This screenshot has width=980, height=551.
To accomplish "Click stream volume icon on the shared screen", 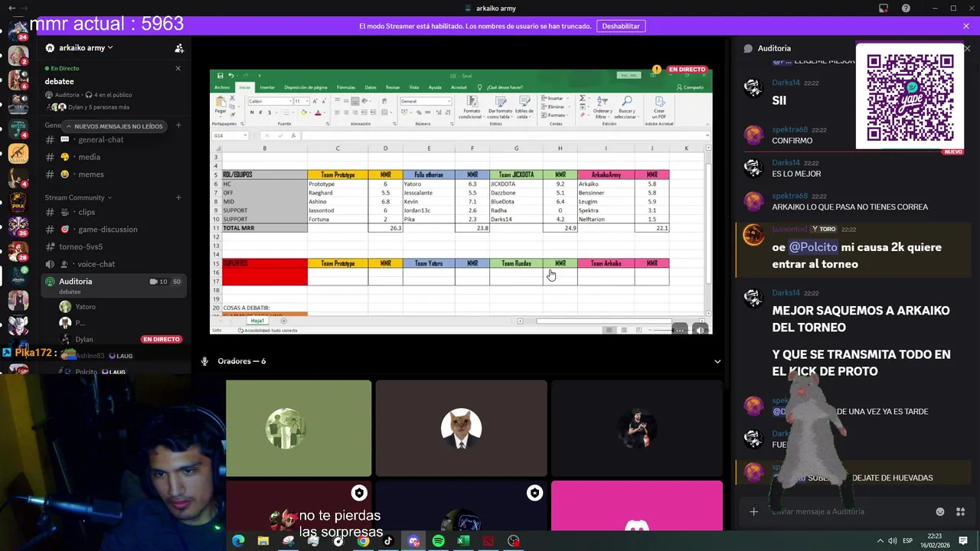I will coord(701,330).
